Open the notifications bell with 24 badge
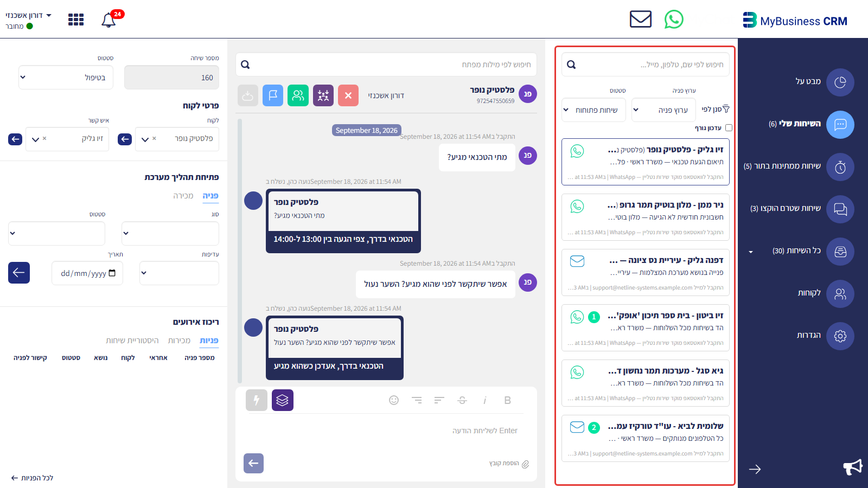Viewport: 868px width, 488px height. tap(108, 20)
